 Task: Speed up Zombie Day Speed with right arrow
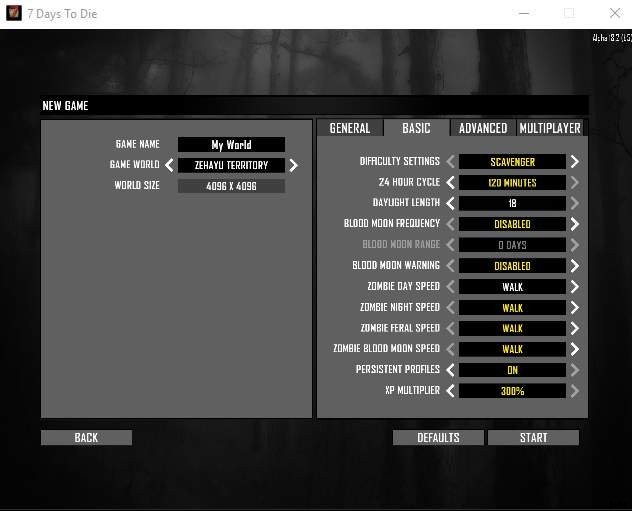[575, 287]
